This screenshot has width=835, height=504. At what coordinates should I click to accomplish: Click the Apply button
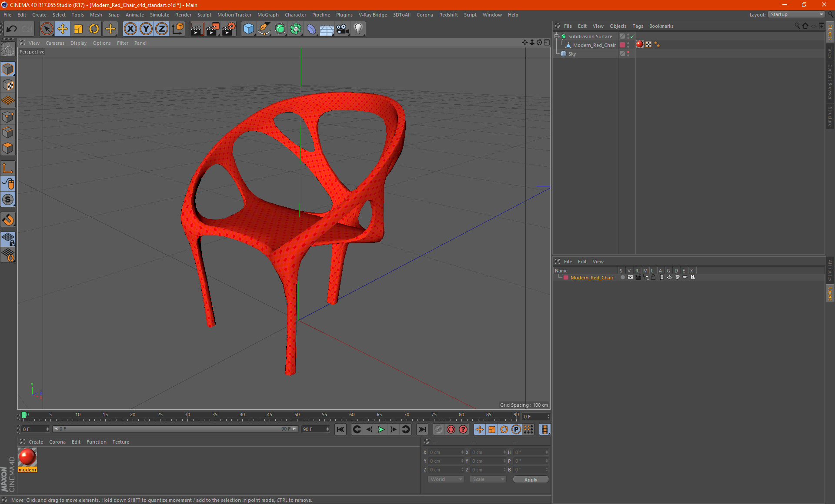tap(531, 480)
